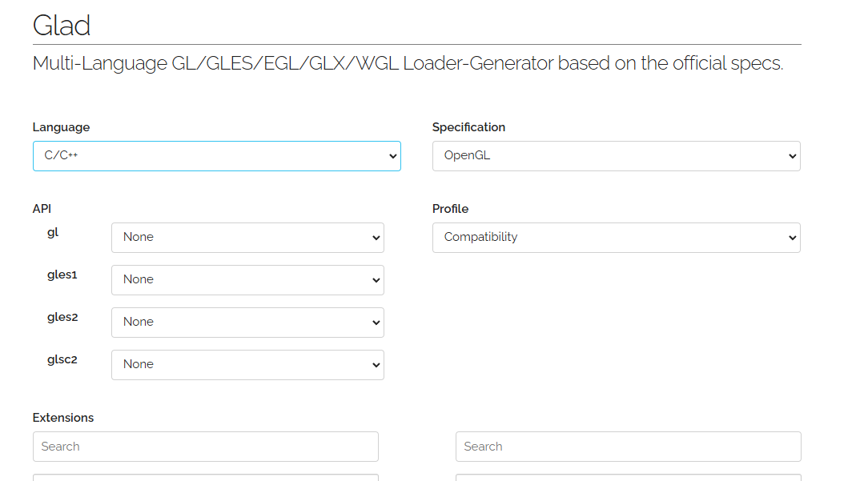This screenshot has height=481, width=868.
Task: Open the Language dropdown showing C/C++
Action: click(x=216, y=156)
